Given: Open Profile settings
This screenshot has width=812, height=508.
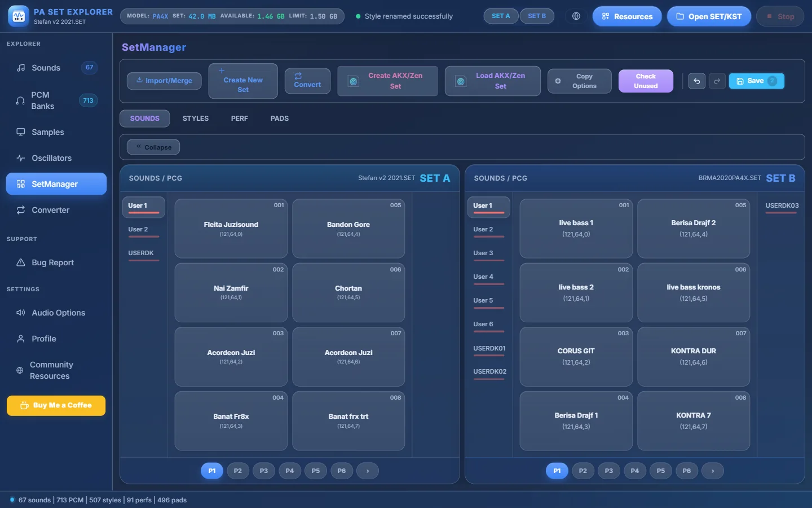Looking at the screenshot, I should [56, 339].
